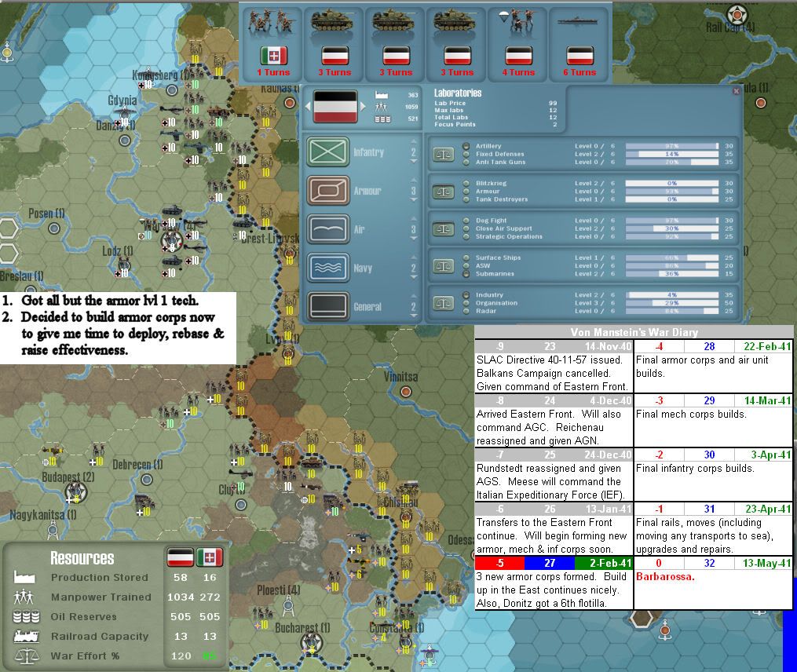
Task: Focus research on Close Air Support radio button
Action: click(x=466, y=228)
